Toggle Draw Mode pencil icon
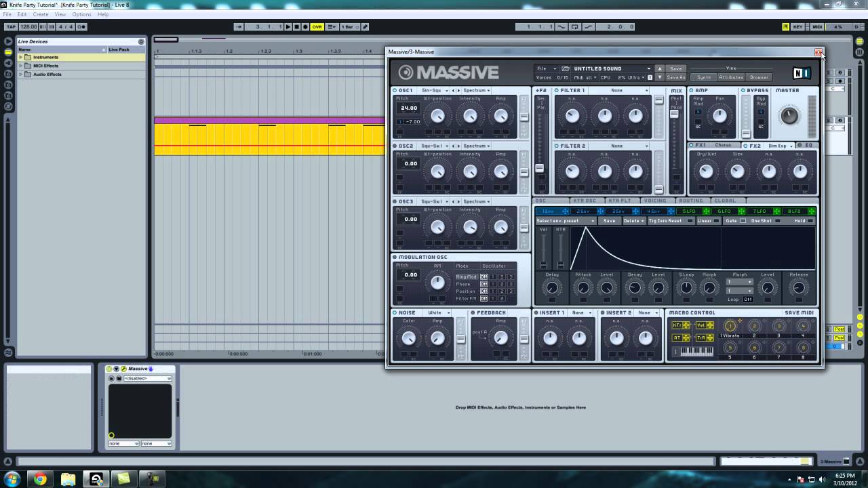868x488 pixels. 365,27
